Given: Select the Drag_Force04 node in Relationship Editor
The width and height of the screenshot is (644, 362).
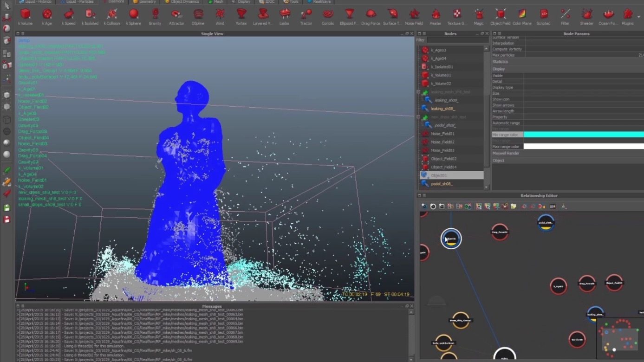Looking at the screenshot, I should (500, 232).
